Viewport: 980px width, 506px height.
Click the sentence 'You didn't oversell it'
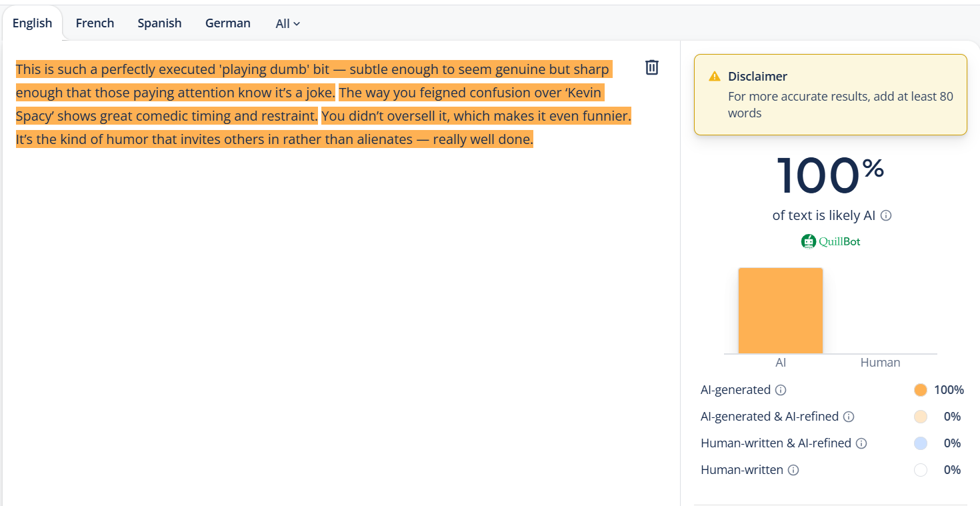pyautogui.click(x=476, y=116)
